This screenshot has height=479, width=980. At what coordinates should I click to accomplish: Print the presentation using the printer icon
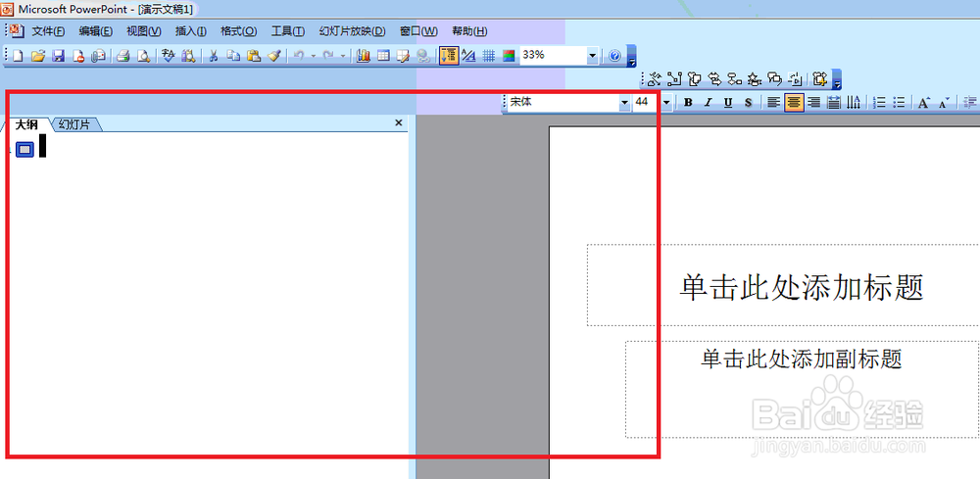pyautogui.click(x=123, y=56)
